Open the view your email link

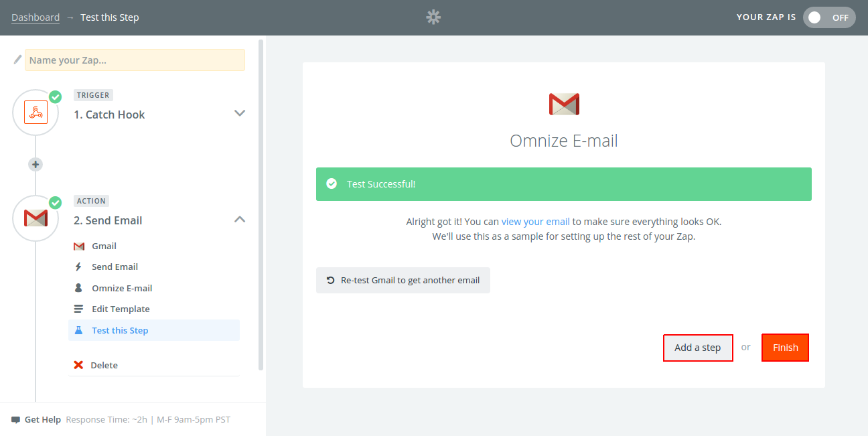pyautogui.click(x=536, y=222)
